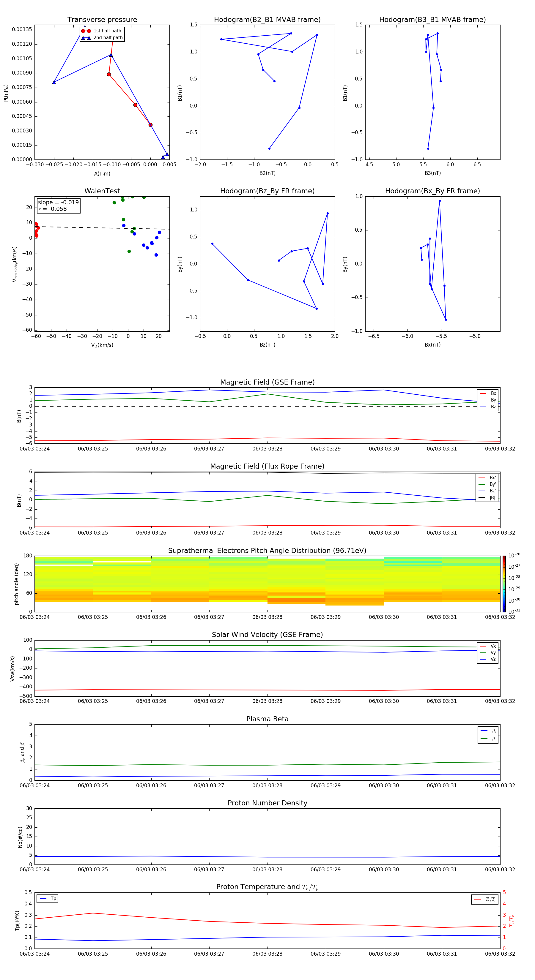The image size is (535, 980).
Task: Select the Tp legend entry
Action: click(x=48, y=899)
